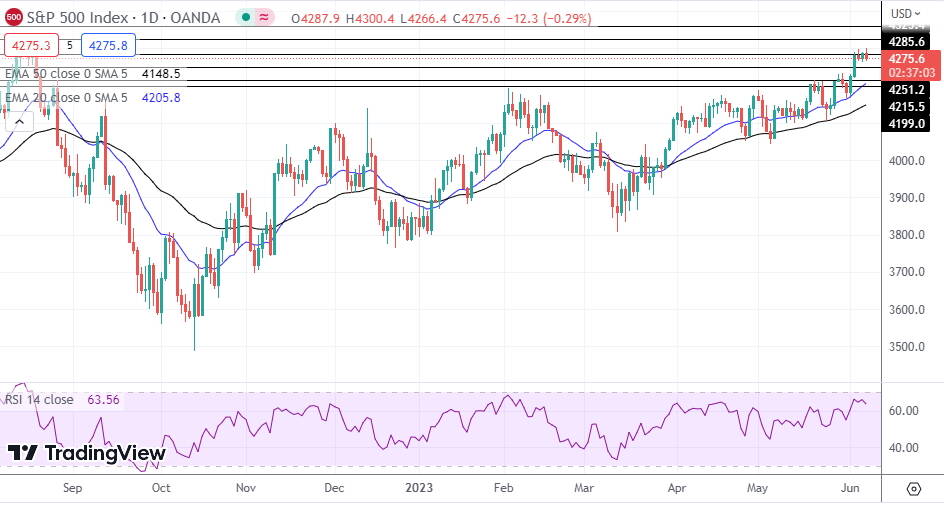Click the S&P 500 red logo icon

pyautogui.click(x=13, y=17)
